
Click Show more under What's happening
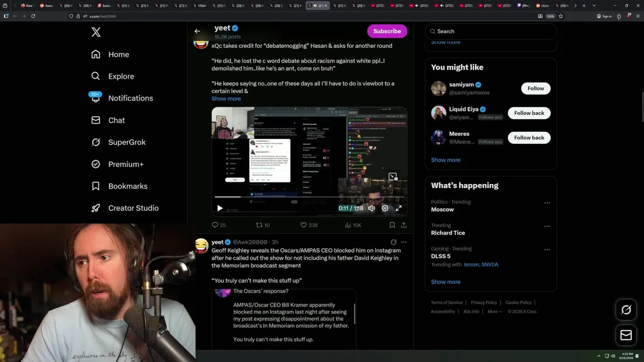coord(445,282)
